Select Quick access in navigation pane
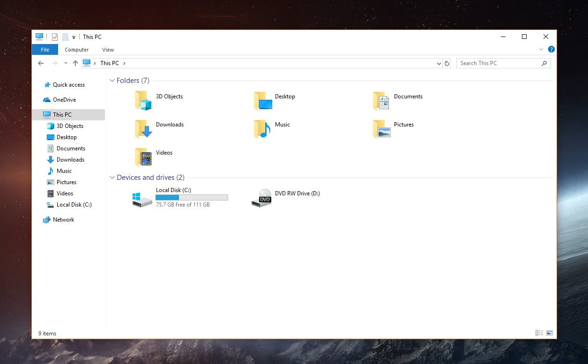The image size is (588, 364). pos(68,85)
